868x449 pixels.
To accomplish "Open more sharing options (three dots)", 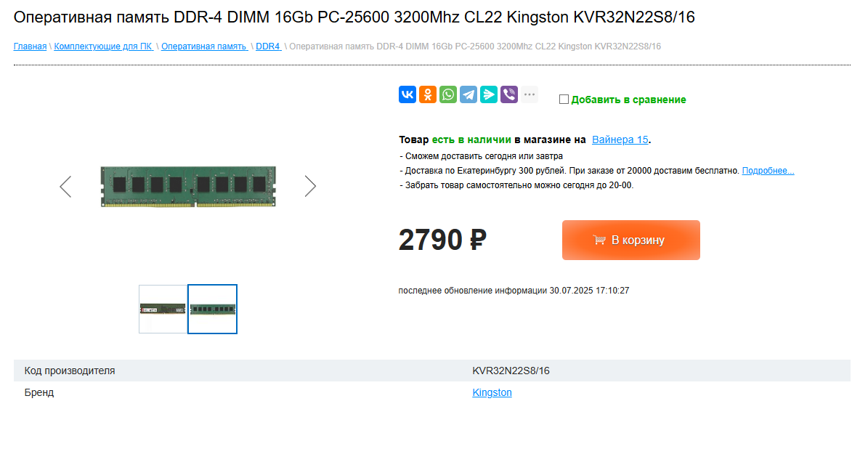I will 530,94.
